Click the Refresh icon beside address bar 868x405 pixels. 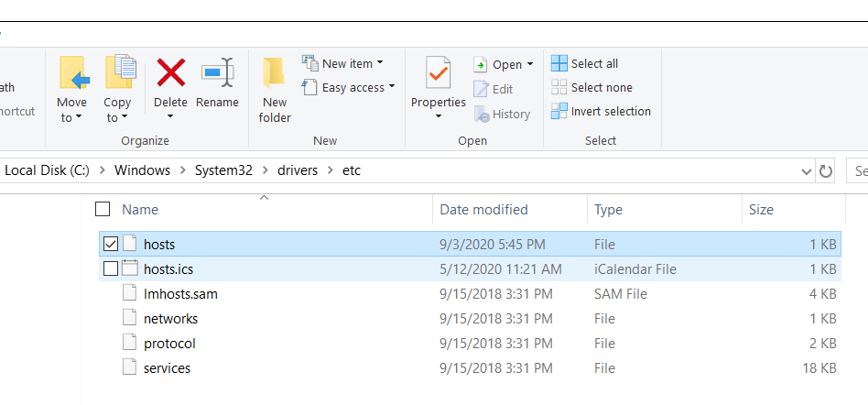click(826, 171)
